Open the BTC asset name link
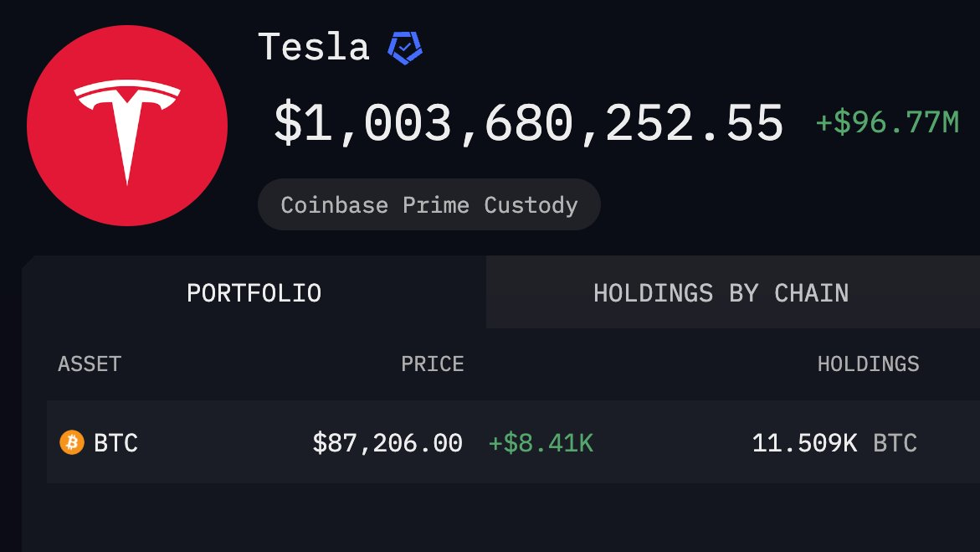This screenshot has width=980, height=552. pyautogui.click(x=115, y=442)
